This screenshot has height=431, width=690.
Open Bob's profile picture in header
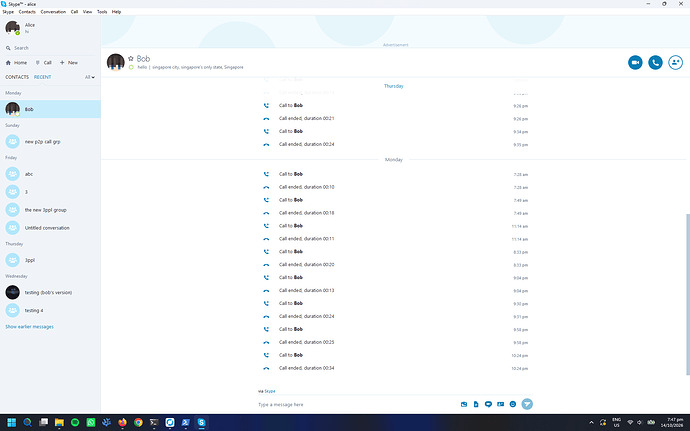(x=115, y=63)
